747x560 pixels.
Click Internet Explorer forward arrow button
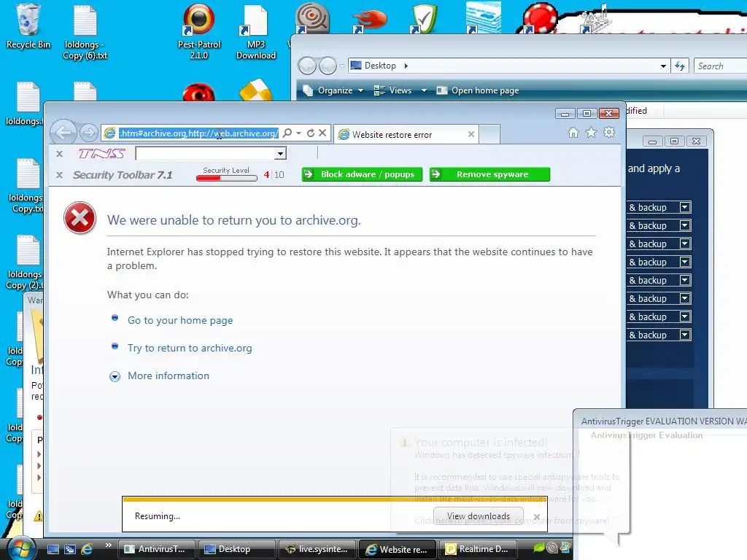88,133
